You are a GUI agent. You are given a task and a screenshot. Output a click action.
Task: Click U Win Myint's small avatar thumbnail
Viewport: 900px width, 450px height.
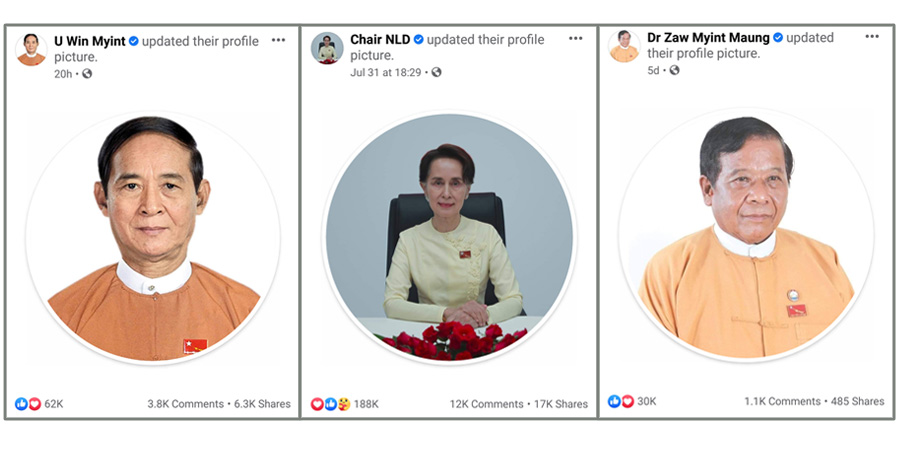pyautogui.click(x=31, y=49)
